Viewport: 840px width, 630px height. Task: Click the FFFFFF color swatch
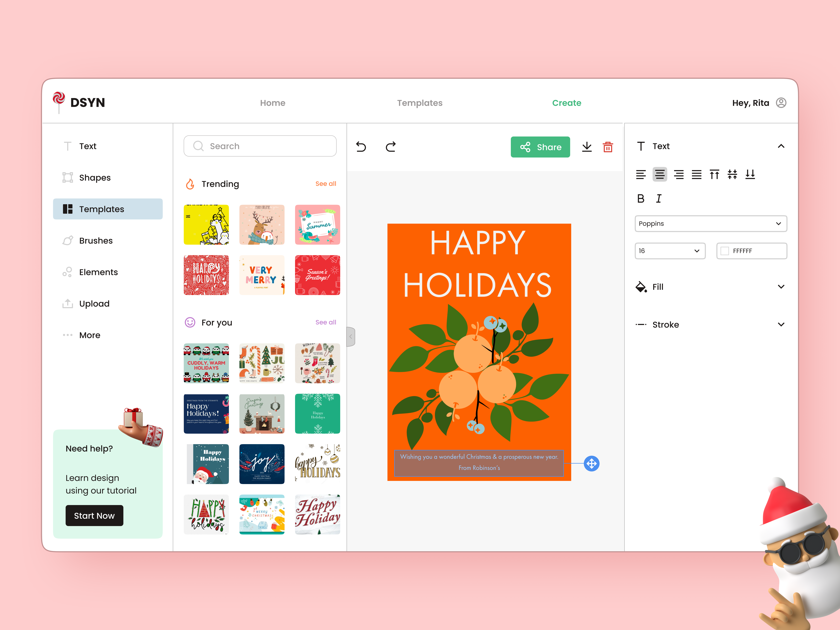pyautogui.click(x=725, y=251)
